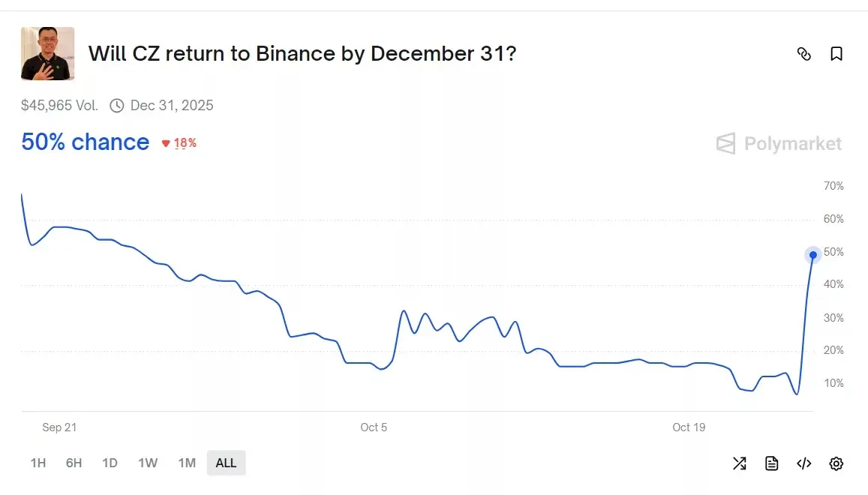
Task: Switch chart to 6H range
Action: [74, 463]
